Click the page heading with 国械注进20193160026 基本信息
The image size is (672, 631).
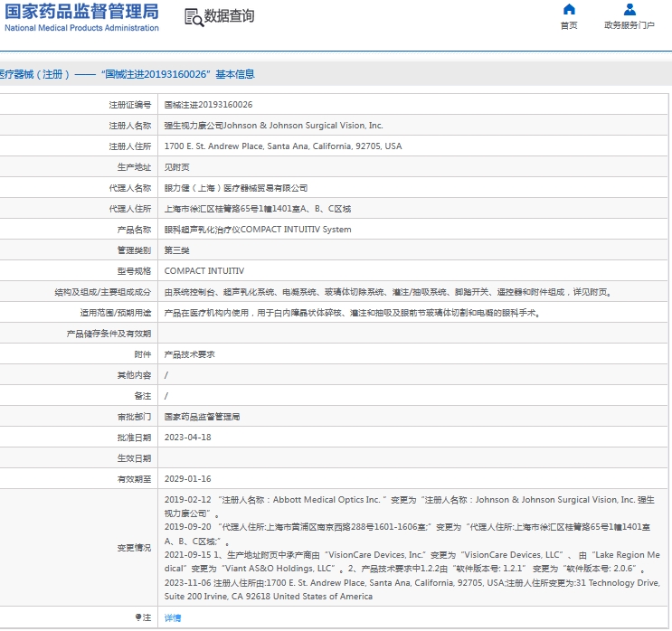pyautogui.click(x=128, y=74)
